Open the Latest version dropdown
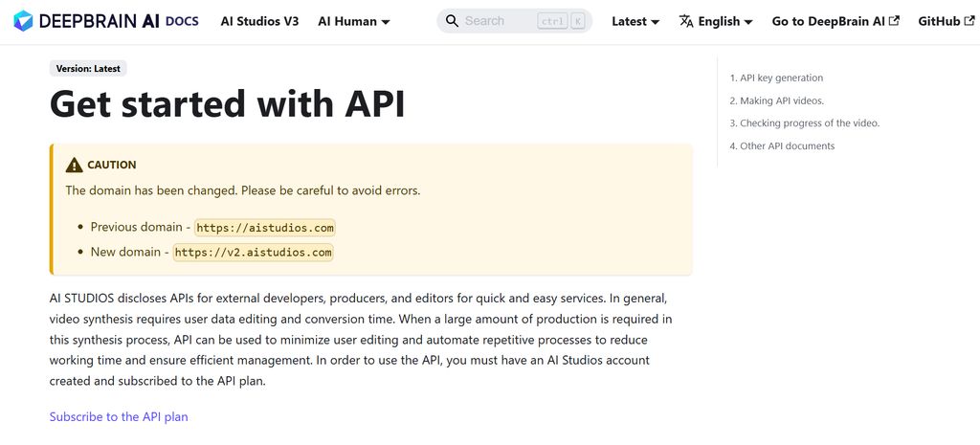Screen dimensions: 980x445 [635, 21]
